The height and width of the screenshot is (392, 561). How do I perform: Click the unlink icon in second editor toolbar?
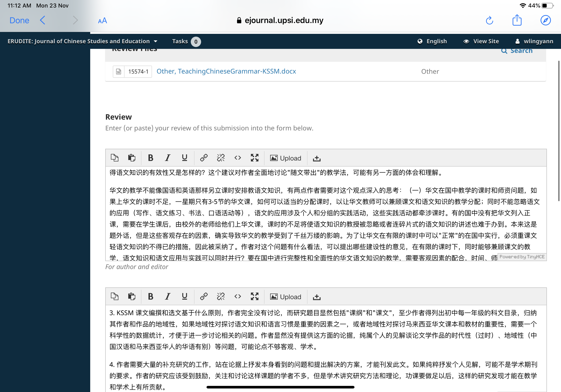coord(221,296)
